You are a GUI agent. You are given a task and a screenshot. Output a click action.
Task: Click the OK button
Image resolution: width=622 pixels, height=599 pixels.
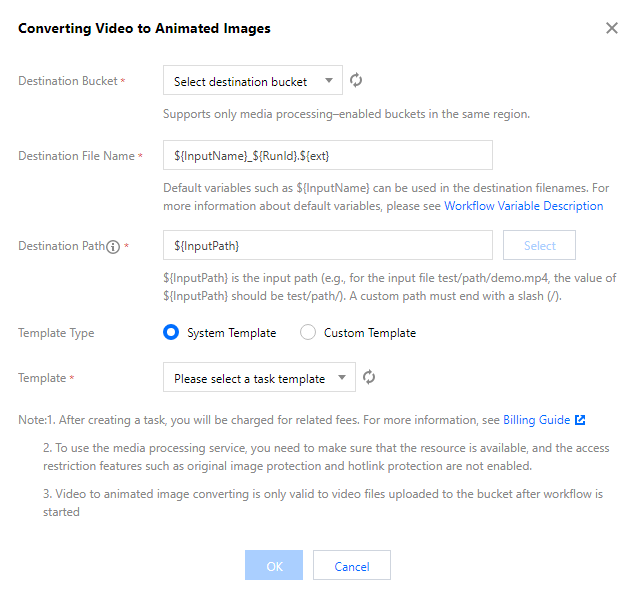[274, 566]
